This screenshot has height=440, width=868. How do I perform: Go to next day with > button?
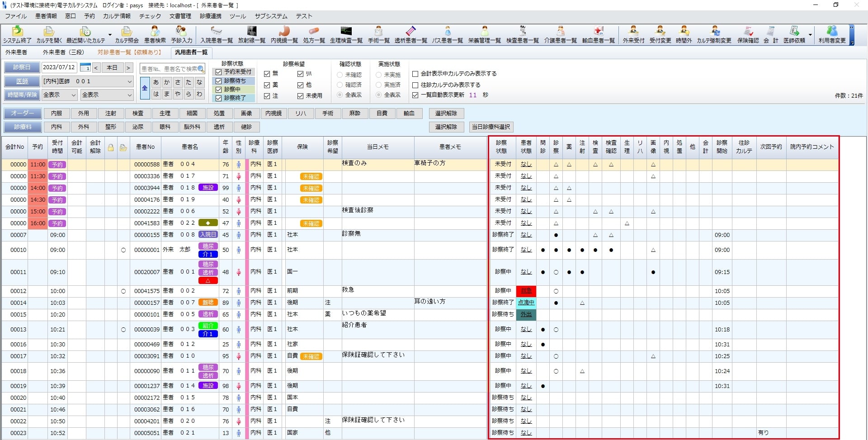pos(128,68)
